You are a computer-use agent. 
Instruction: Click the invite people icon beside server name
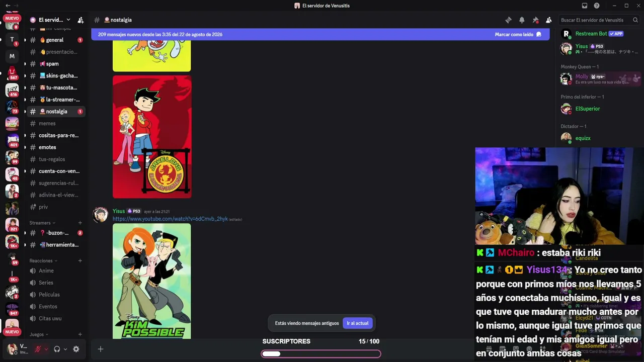(x=80, y=20)
